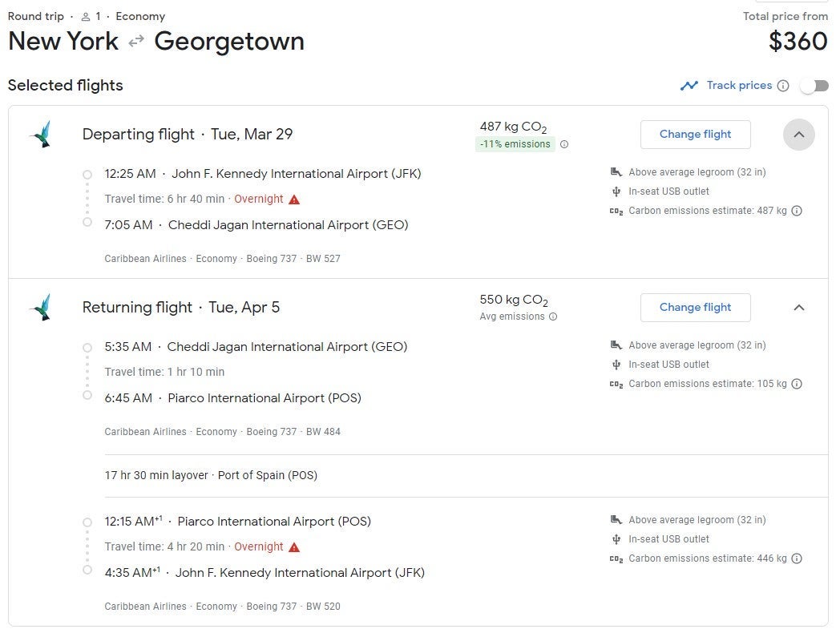The height and width of the screenshot is (633, 840).
Task: Change the departing flight on Mar 29
Action: coord(695,135)
